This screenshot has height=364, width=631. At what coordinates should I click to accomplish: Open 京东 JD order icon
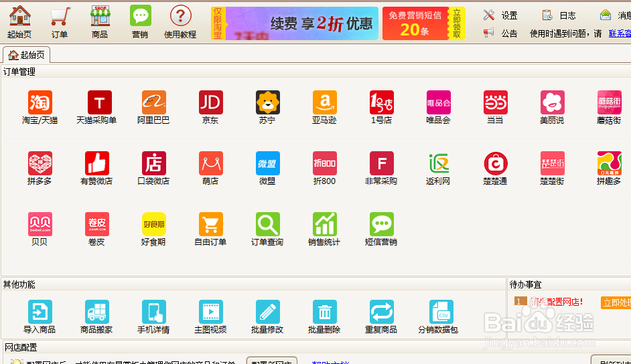210,107
